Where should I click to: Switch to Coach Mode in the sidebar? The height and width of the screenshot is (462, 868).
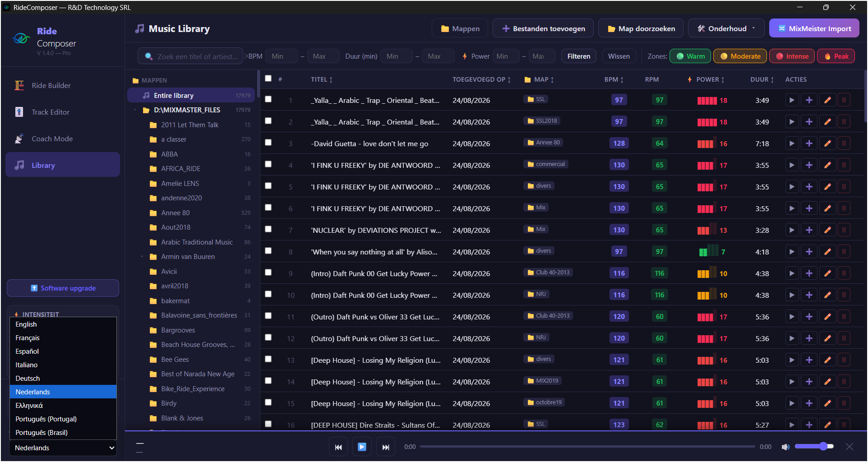click(x=63, y=139)
